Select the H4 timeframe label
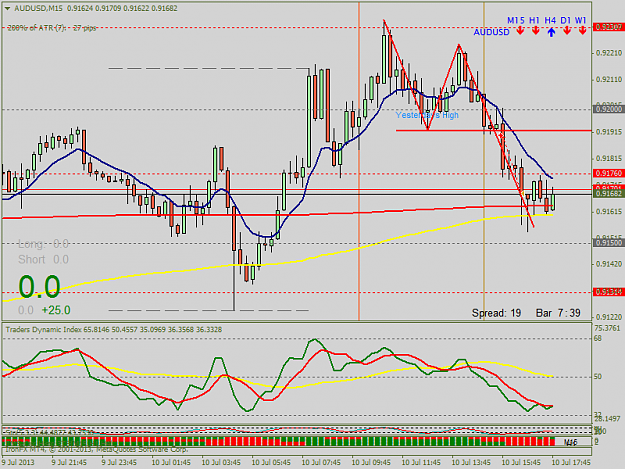 tap(550, 20)
